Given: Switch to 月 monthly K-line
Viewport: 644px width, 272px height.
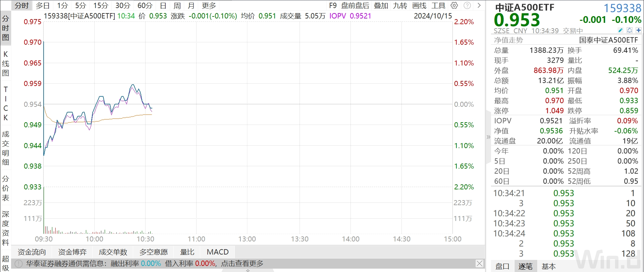Looking at the screenshot, I should 191,5.
